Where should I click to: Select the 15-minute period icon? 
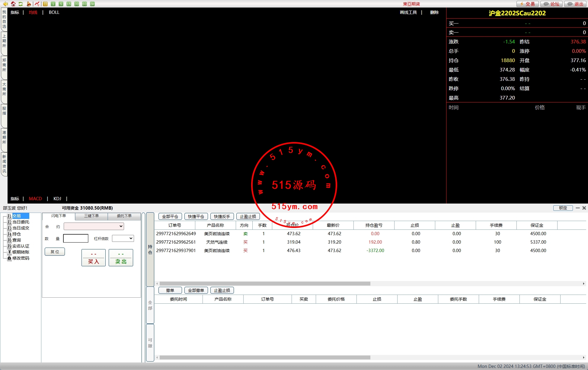[x=69, y=4]
